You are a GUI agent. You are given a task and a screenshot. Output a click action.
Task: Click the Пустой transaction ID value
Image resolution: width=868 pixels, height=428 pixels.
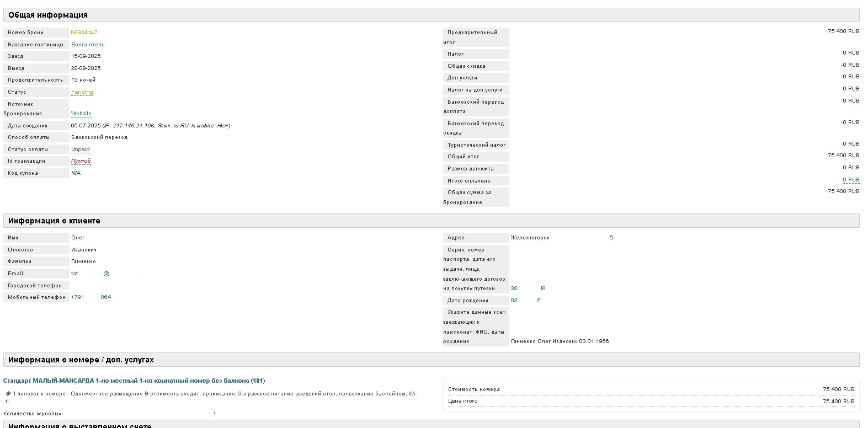tap(81, 161)
